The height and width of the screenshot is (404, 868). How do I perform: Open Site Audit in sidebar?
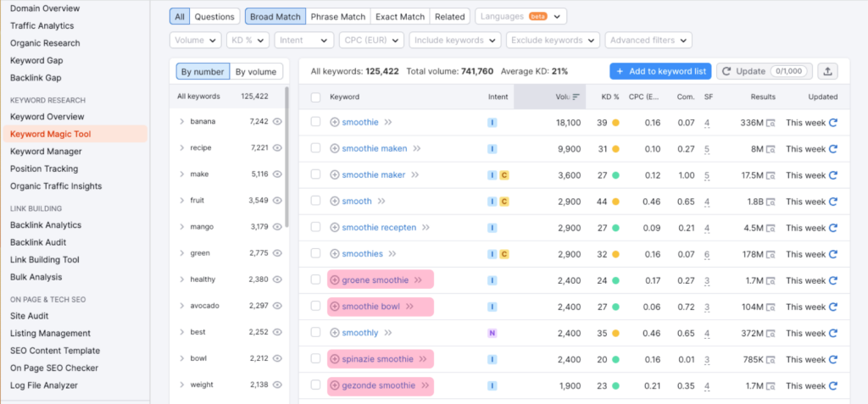[30, 316]
